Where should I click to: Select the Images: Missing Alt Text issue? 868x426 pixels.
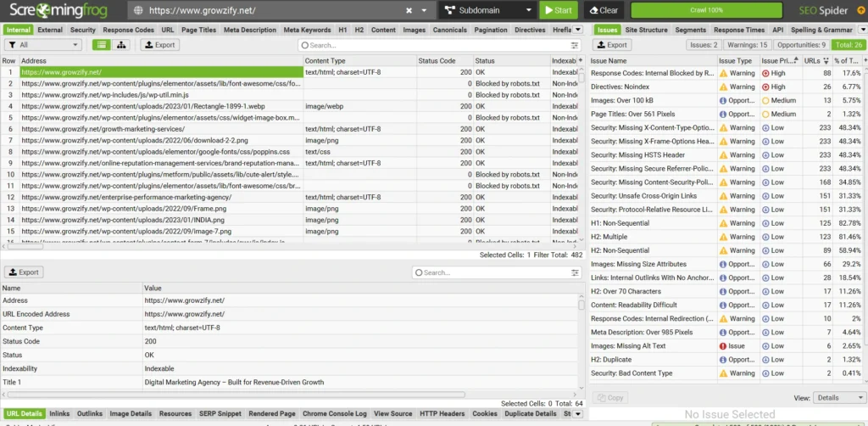[x=726, y=345]
